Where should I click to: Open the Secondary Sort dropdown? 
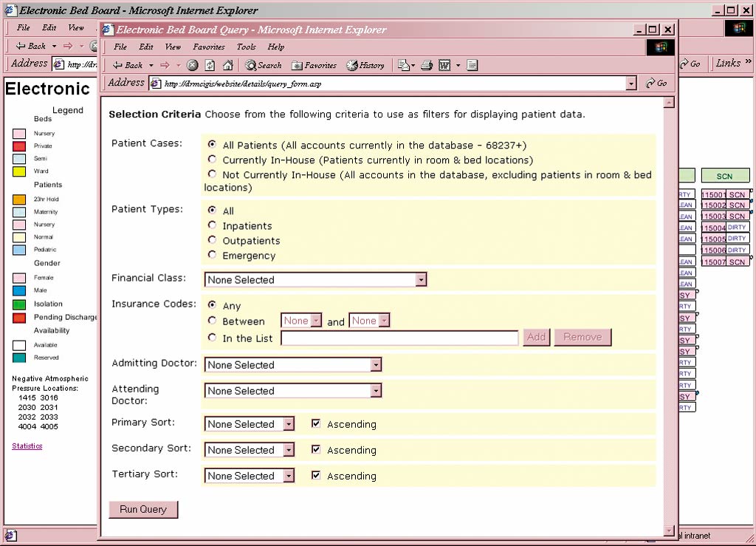250,449
